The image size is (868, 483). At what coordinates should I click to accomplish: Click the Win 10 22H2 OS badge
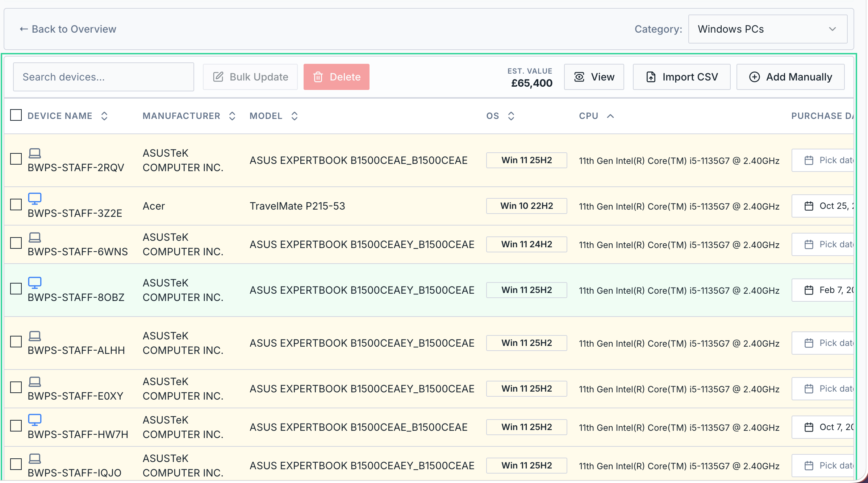[x=527, y=206]
